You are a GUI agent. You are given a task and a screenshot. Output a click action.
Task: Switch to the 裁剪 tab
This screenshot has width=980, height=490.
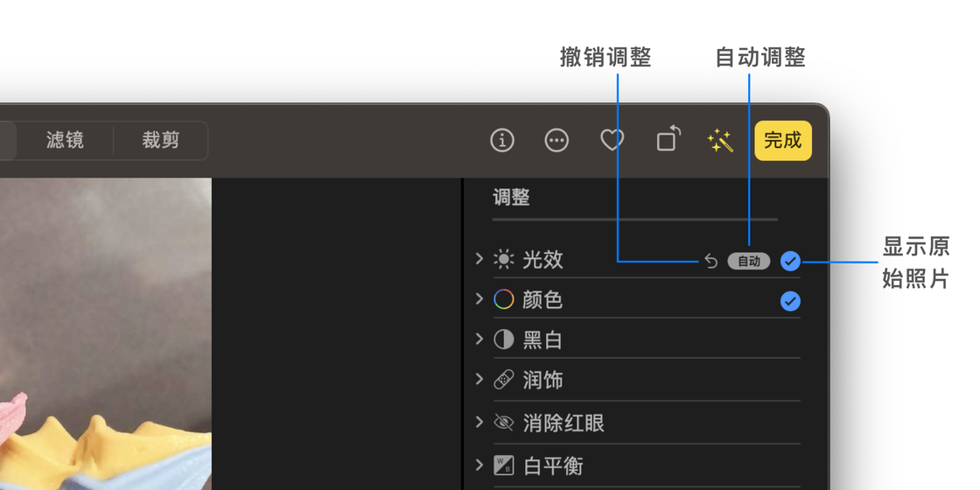click(161, 140)
